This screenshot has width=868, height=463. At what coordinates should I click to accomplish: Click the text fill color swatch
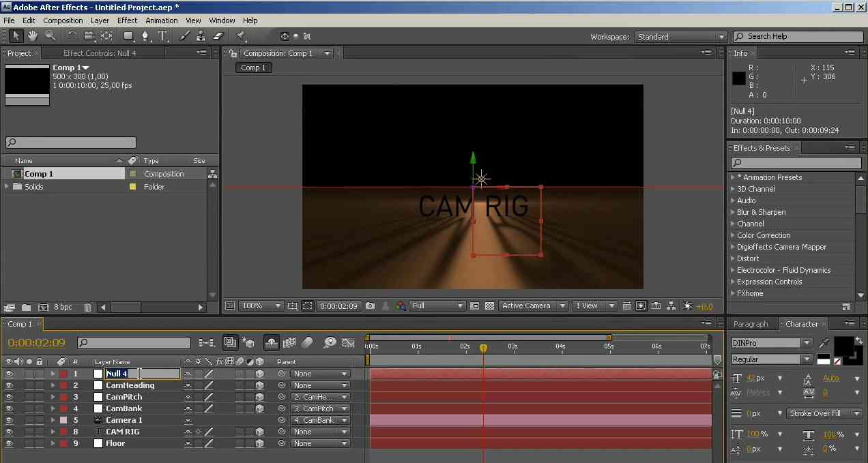coord(843,345)
